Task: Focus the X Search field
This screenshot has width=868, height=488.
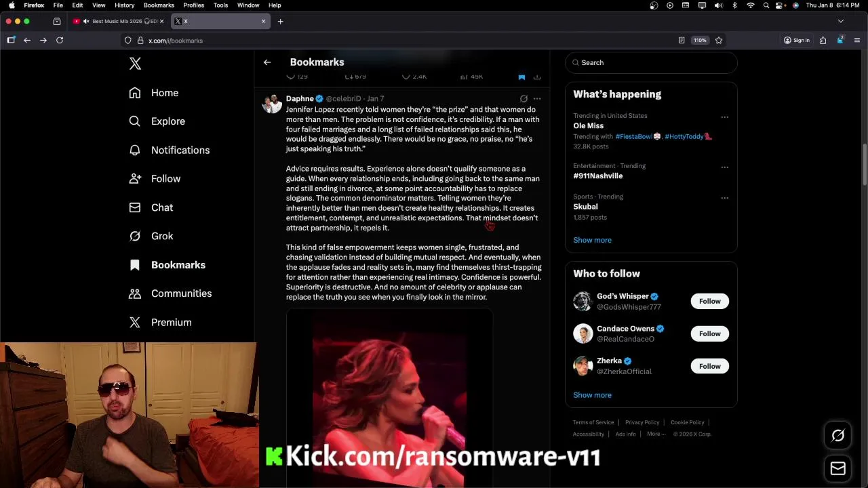Action: click(x=651, y=62)
